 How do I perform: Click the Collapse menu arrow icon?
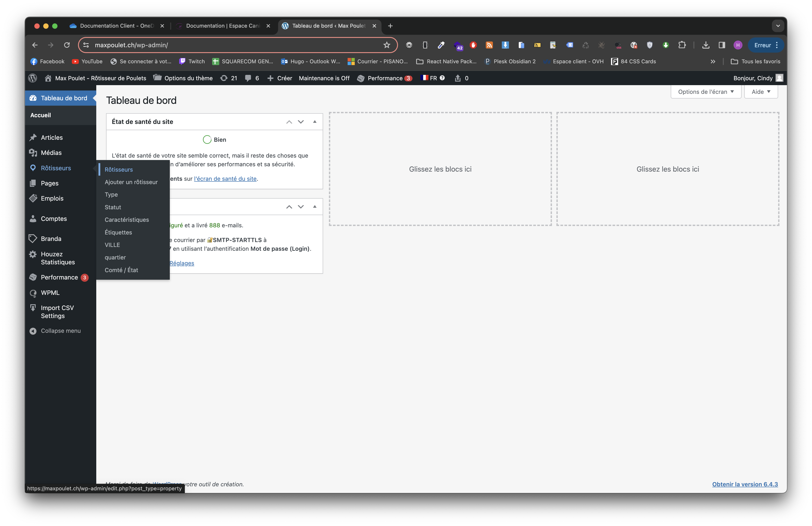[33, 331]
